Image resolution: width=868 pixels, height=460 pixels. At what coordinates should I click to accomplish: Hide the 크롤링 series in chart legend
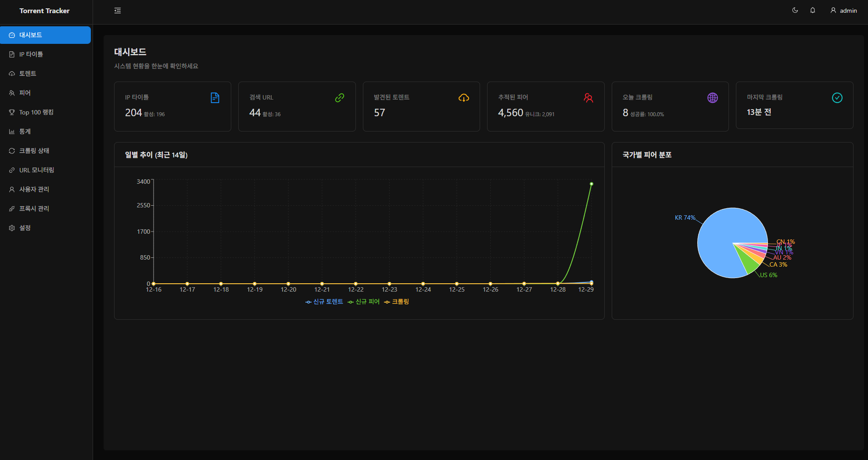point(397,302)
